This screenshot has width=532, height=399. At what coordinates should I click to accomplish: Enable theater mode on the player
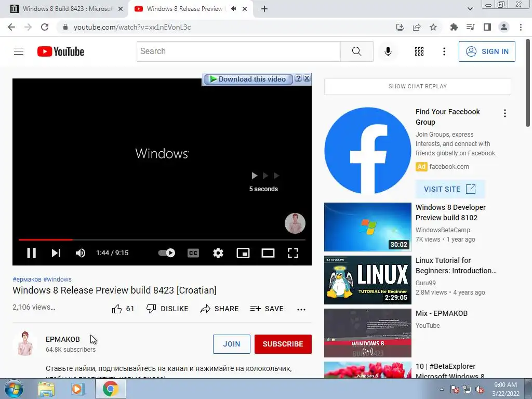coord(268,253)
